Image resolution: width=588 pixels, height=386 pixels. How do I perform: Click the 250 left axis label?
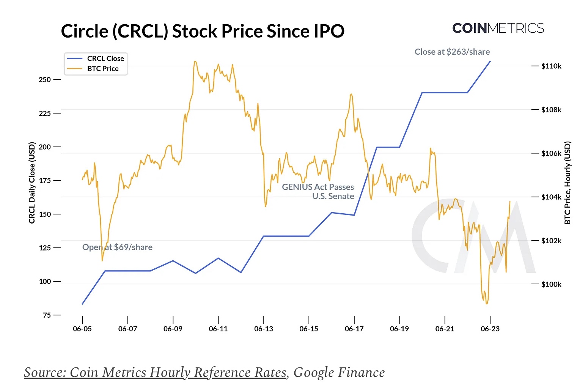click(x=44, y=80)
